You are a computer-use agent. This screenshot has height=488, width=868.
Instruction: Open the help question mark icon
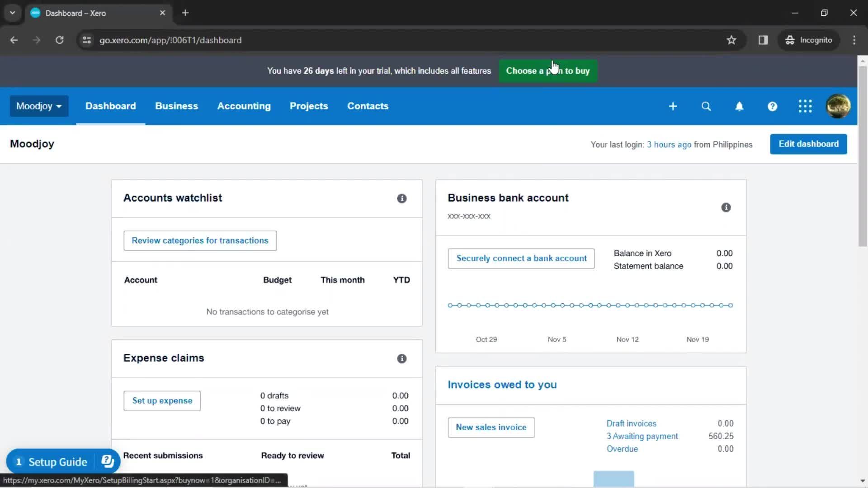tap(772, 106)
